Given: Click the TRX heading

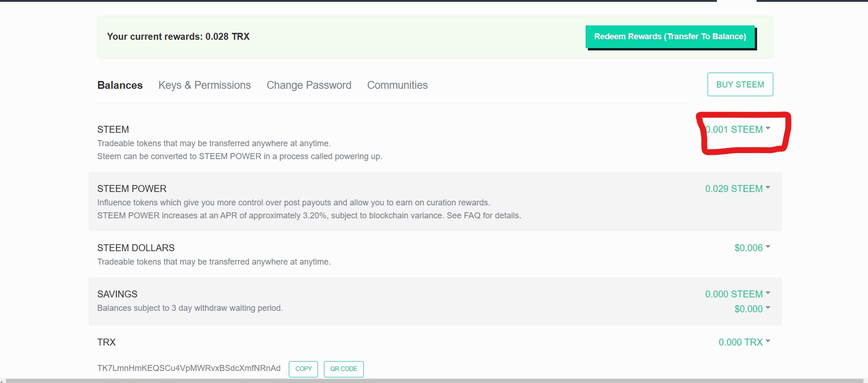Looking at the screenshot, I should [106, 342].
